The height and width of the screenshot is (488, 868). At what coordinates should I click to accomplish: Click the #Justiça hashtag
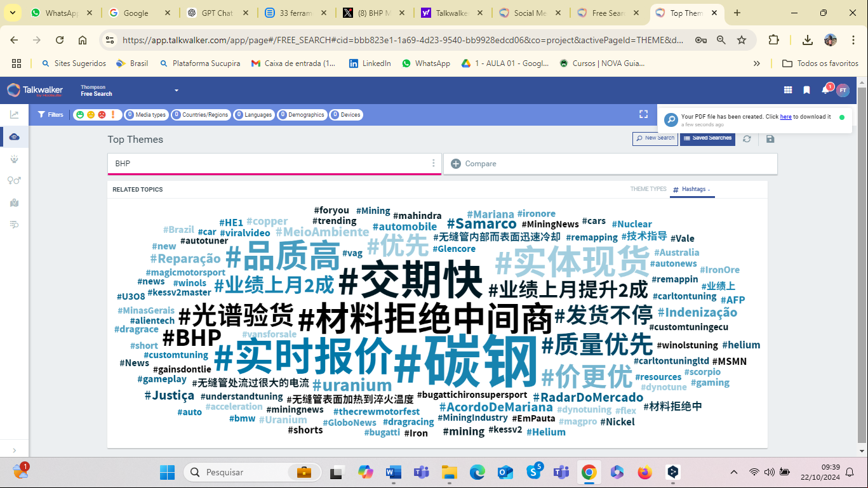(169, 395)
